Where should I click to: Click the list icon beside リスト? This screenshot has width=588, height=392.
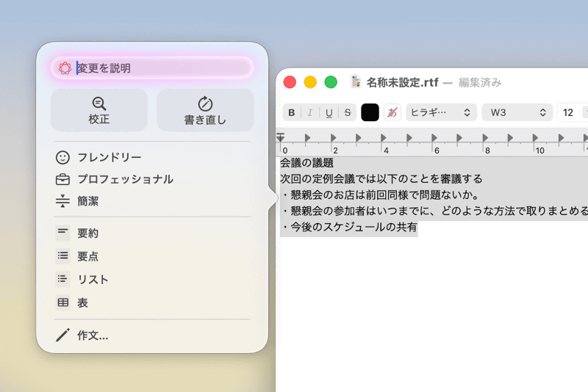[62, 279]
